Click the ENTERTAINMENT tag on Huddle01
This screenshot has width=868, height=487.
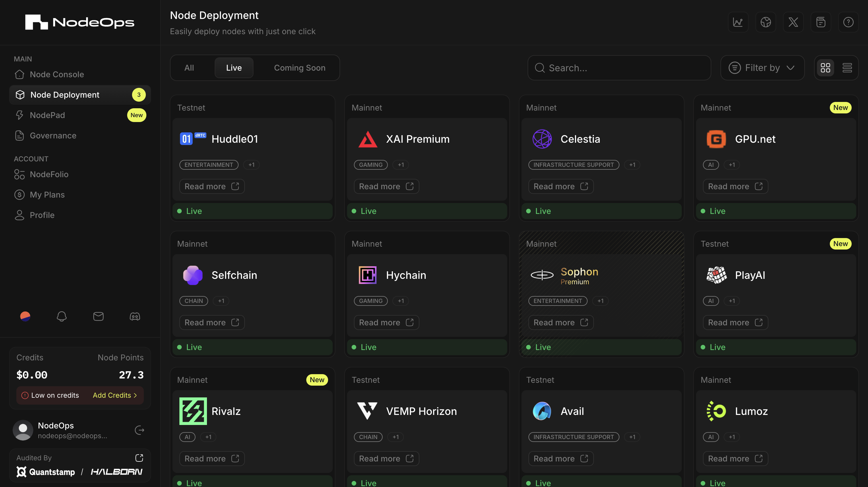click(x=209, y=165)
